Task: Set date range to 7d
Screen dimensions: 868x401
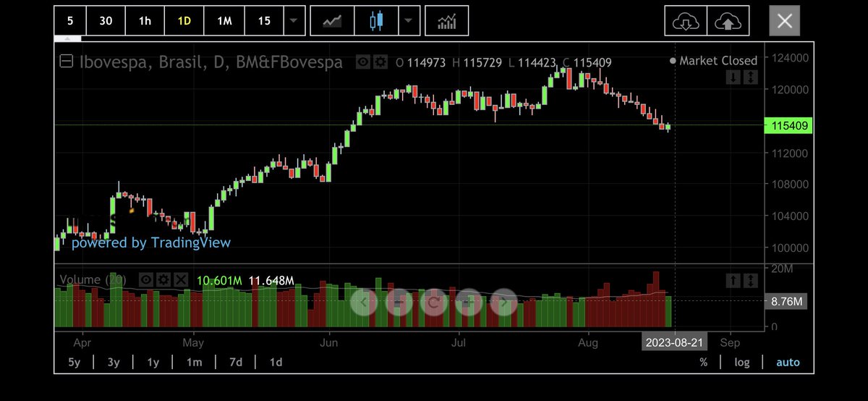Action: 235,362
